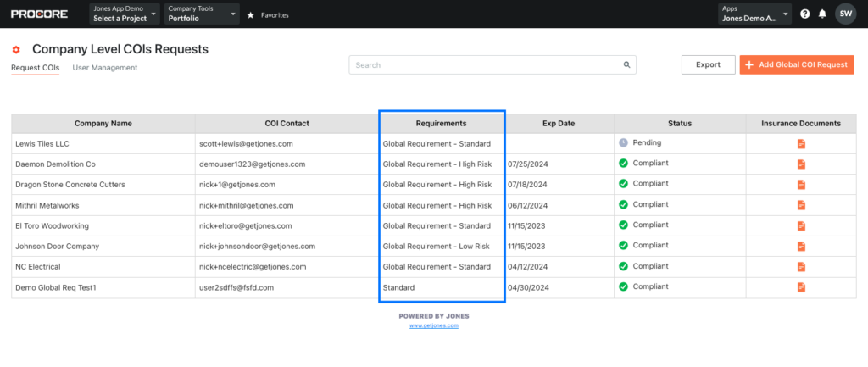The height and width of the screenshot is (367, 868).
Task: Open the SW user avatar menu
Action: pos(846,14)
